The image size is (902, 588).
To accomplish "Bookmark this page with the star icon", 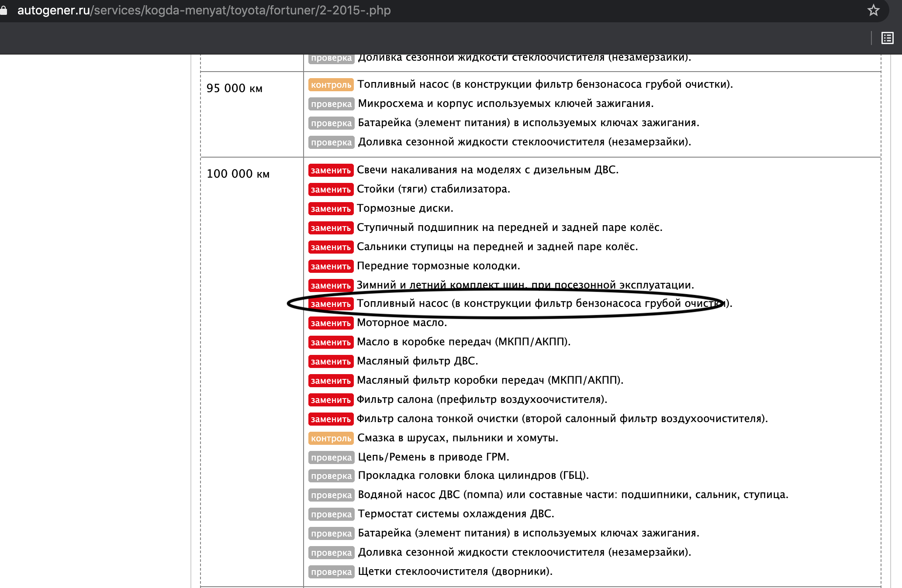I will tap(873, 10).
